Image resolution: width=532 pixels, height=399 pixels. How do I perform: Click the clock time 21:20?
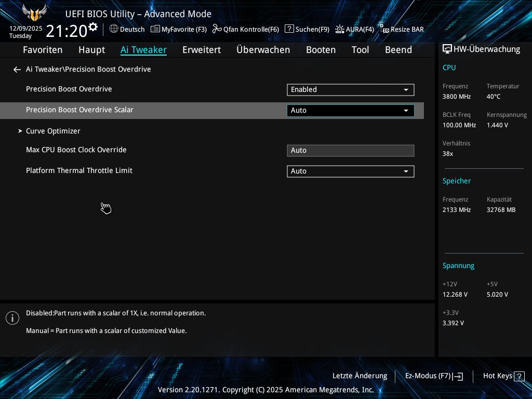66,31
